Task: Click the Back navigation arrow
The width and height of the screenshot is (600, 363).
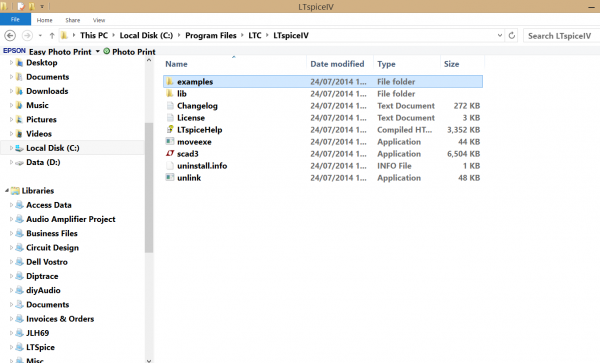Action: coord(10,36)
